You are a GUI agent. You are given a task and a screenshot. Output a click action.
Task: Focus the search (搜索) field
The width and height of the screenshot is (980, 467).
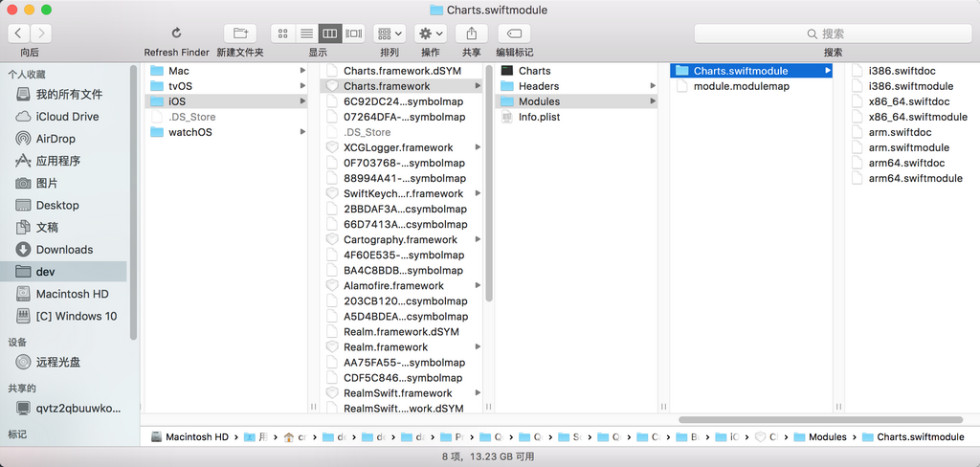(x=833, y=33)
